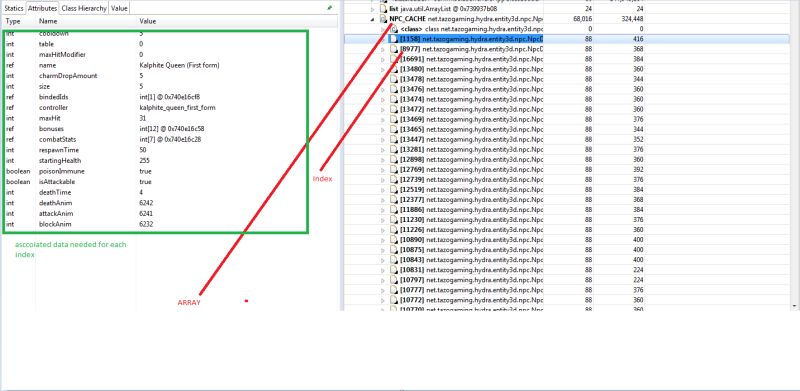800x391 pixels.
Task: Click the file icon of entry [1158]
Action: pyautogui.click(x=393, y=39)
